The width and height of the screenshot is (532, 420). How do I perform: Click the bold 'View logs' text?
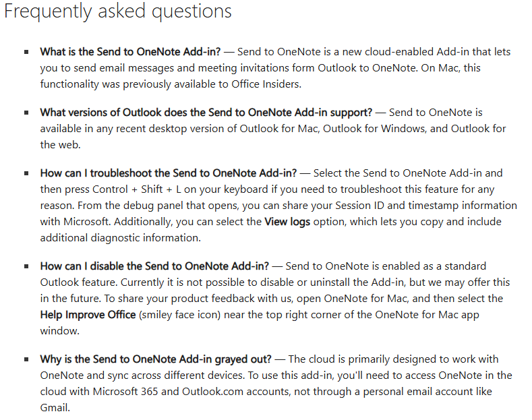click(287, 222)
